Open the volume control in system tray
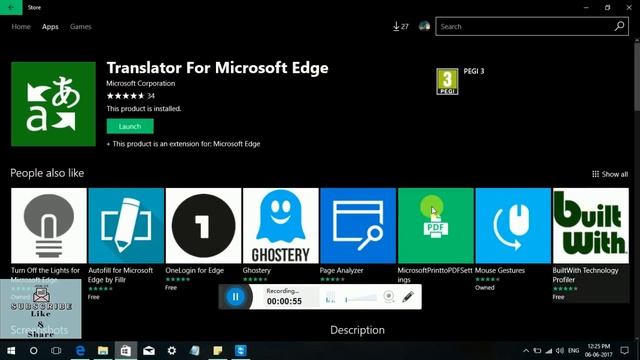 [560, 351]
